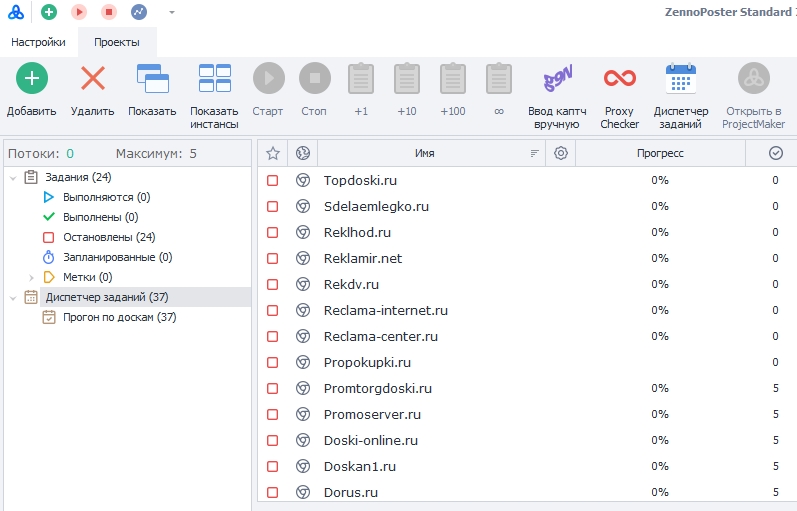The height and width of the screenshot is (511, 797).
Task: Click the gear settings column header
Action: [x=561, y=153]
